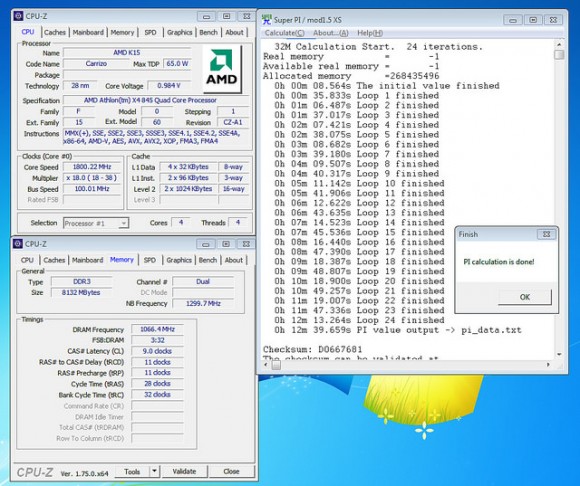
Task: Click the AMD logo in CPU-Z
Action: pos(222,69)
